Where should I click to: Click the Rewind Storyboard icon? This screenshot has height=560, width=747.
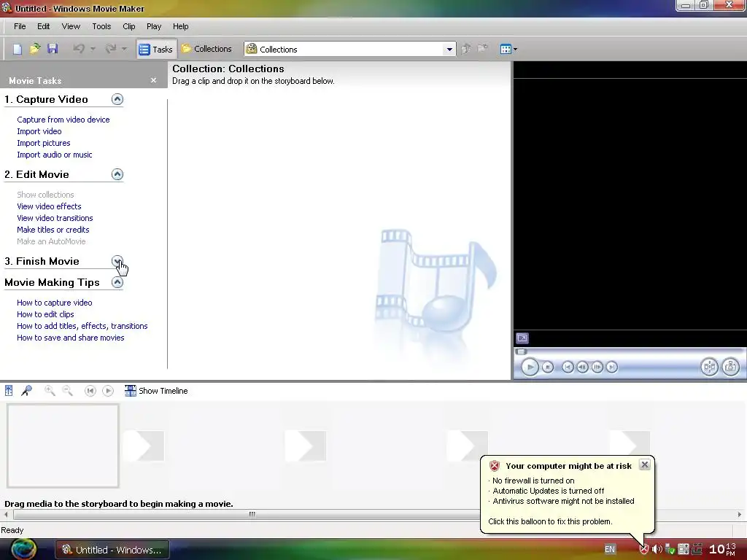90,391
